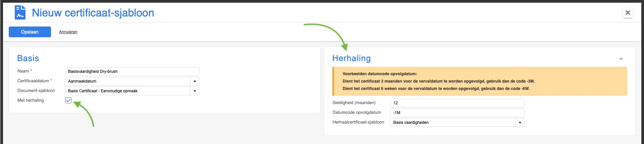Image resolution: width=644 pixels, height=144 pixels.
Task: Click the Basis section heading
Action: (28, 58)
